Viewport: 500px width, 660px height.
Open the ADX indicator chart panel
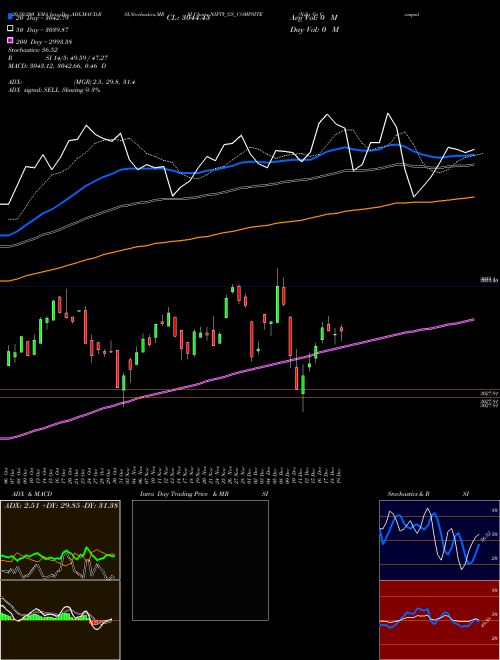(60, 540)
